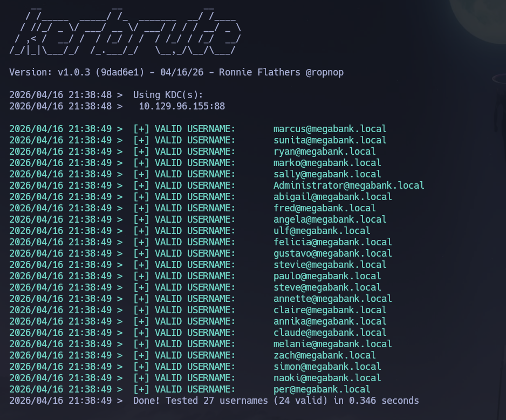Select zach@megabank.local username

click(x=324, y=355)
